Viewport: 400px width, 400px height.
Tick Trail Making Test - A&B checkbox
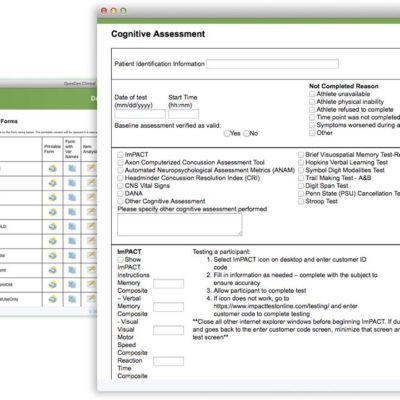click(301, 178)
